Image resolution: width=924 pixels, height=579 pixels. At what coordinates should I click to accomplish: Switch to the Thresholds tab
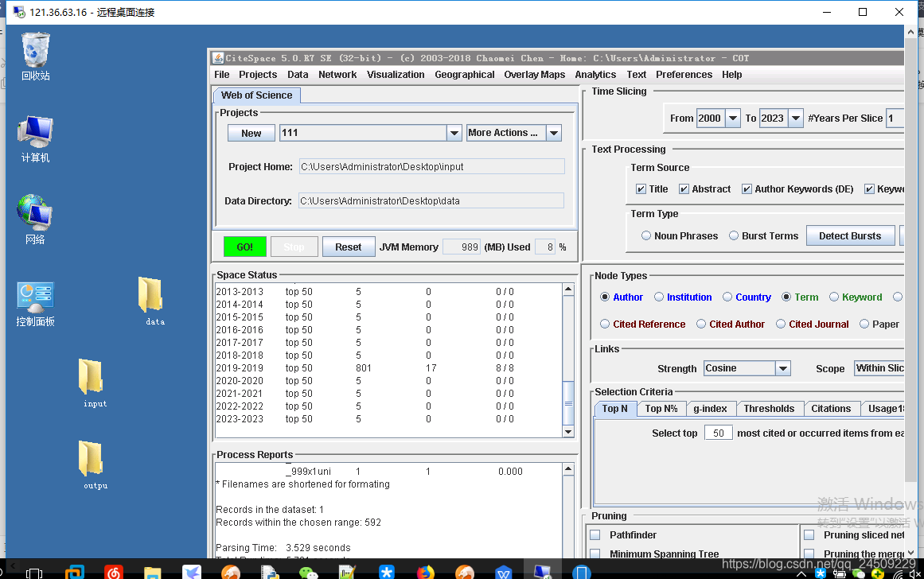pyautogui.click(x=769, y=409)
